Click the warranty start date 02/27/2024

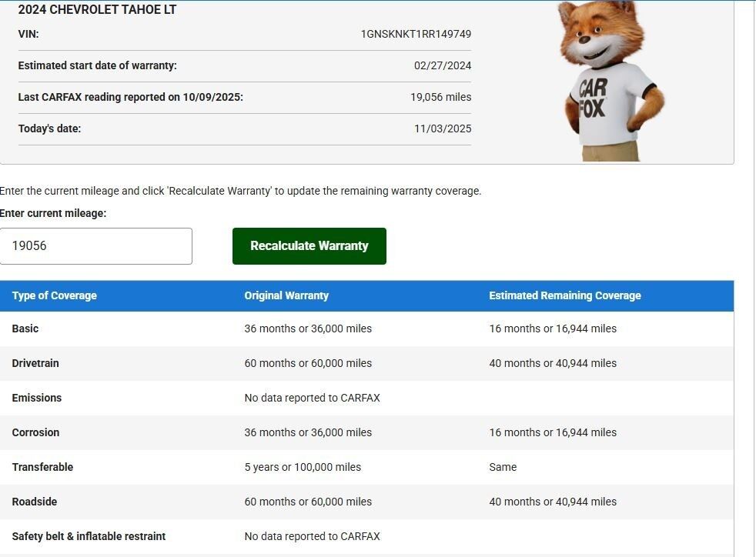(x=442, y=65)
